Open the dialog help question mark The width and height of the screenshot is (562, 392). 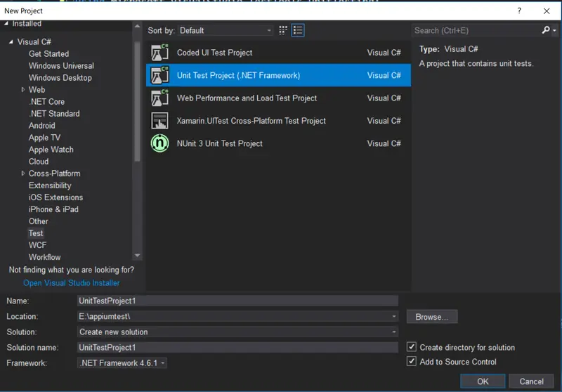519,11
